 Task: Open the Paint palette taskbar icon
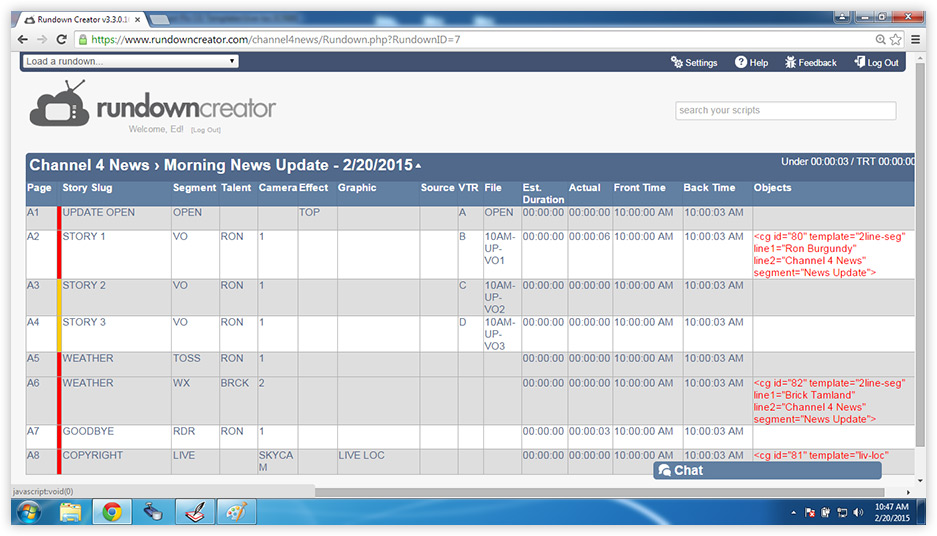[x=236, y=512]
